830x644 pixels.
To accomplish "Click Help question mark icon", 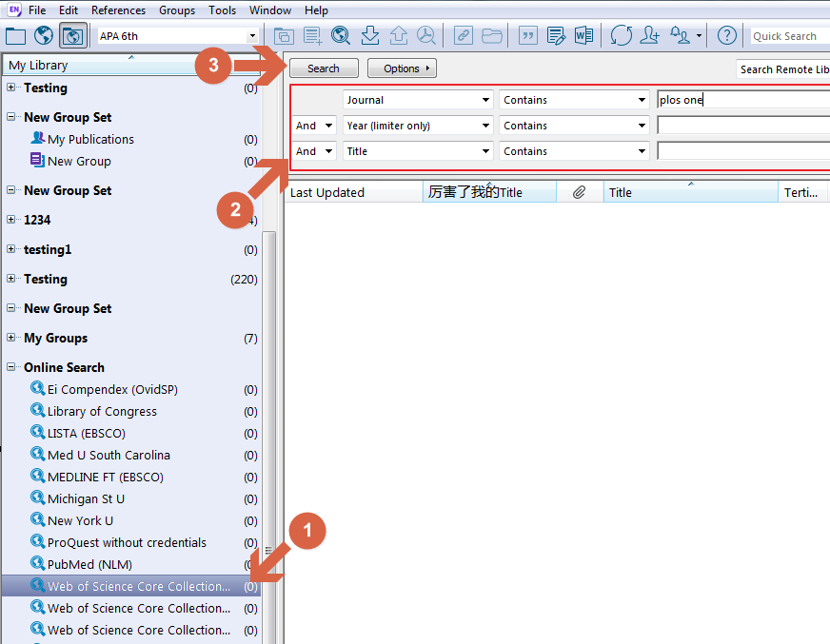I will [727, 36].
